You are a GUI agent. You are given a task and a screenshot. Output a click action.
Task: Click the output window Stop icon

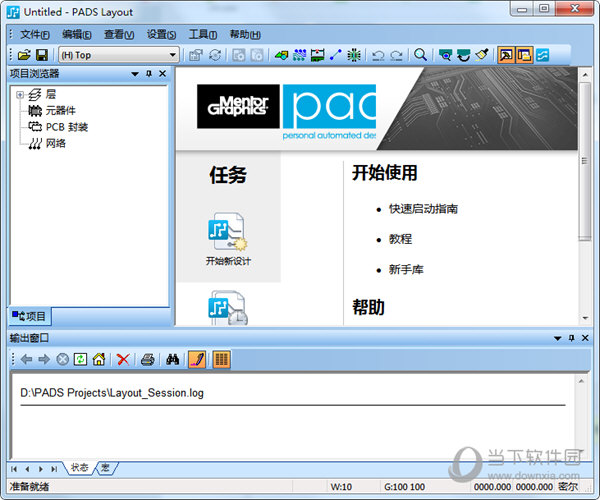[62, 359]
